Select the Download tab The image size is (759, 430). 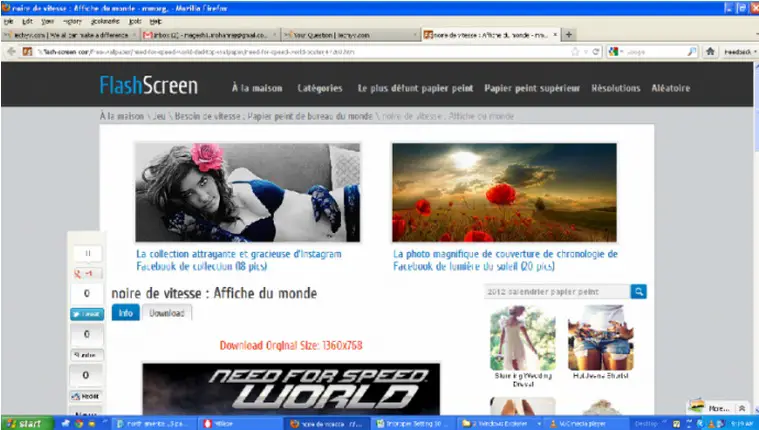(167, 313)
